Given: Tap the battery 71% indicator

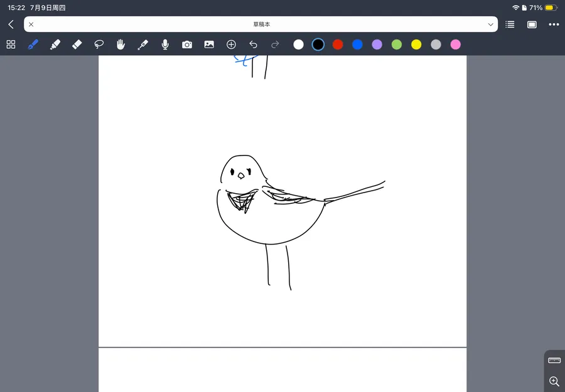Looking at the screenshot, I should pos(544,8).
